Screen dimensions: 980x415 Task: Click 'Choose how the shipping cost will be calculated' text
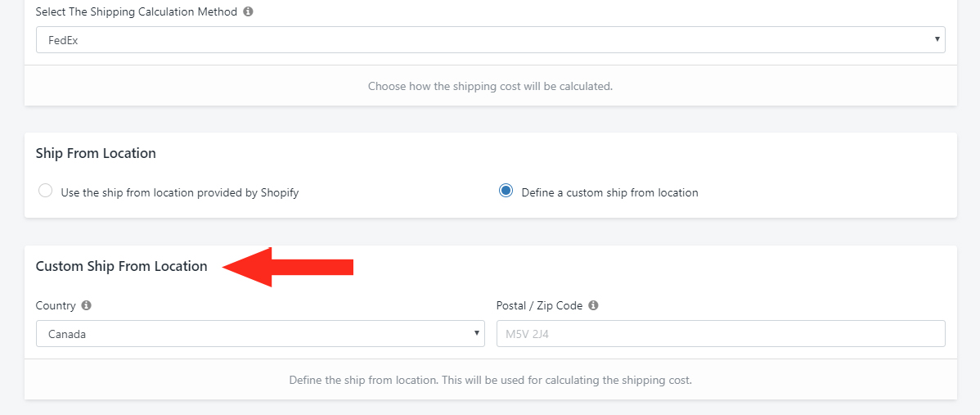491,86
